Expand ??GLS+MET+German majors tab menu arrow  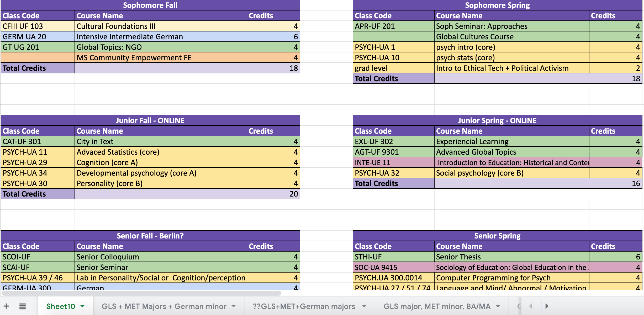click(x=364, y=306)
